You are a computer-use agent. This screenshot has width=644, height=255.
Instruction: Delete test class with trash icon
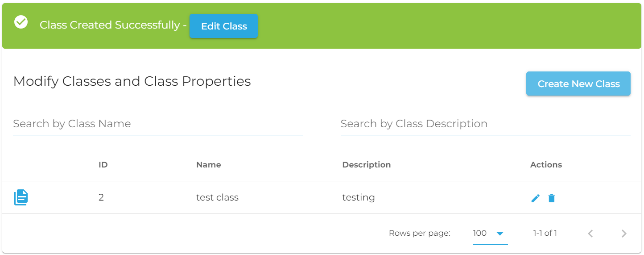(x=552, y=198)
